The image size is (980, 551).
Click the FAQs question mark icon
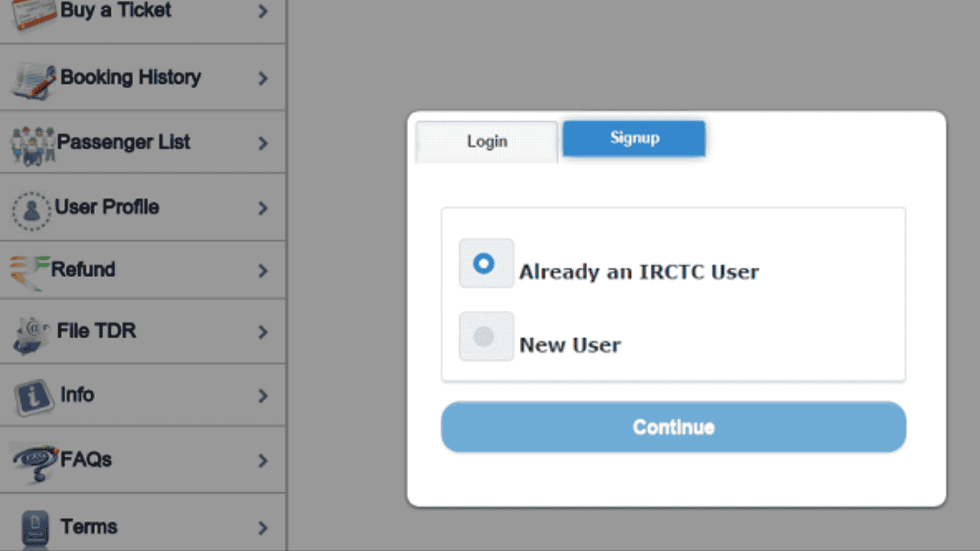[35, 461]
